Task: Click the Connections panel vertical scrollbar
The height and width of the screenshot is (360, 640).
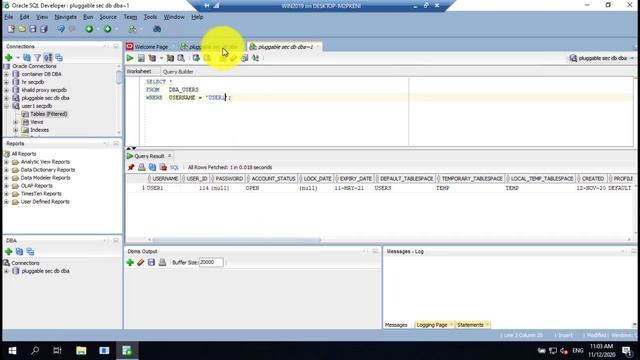Action: (119, 77)
